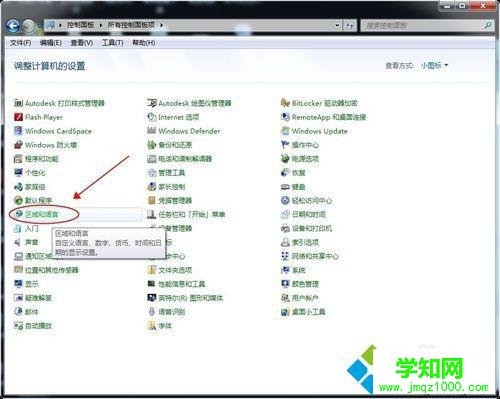
Task: Open the 语音识别 speech recognition icon
Action: pos(152,312)
